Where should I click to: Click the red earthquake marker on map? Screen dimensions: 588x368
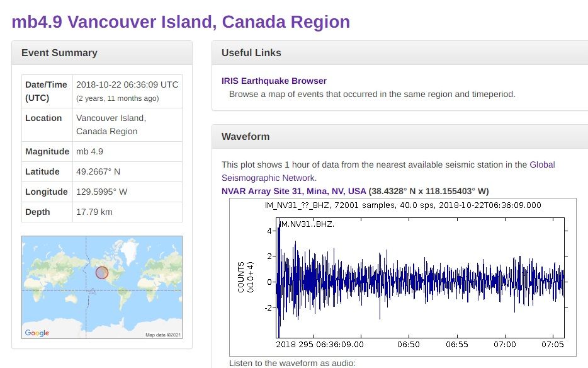[x=102, y=273]
